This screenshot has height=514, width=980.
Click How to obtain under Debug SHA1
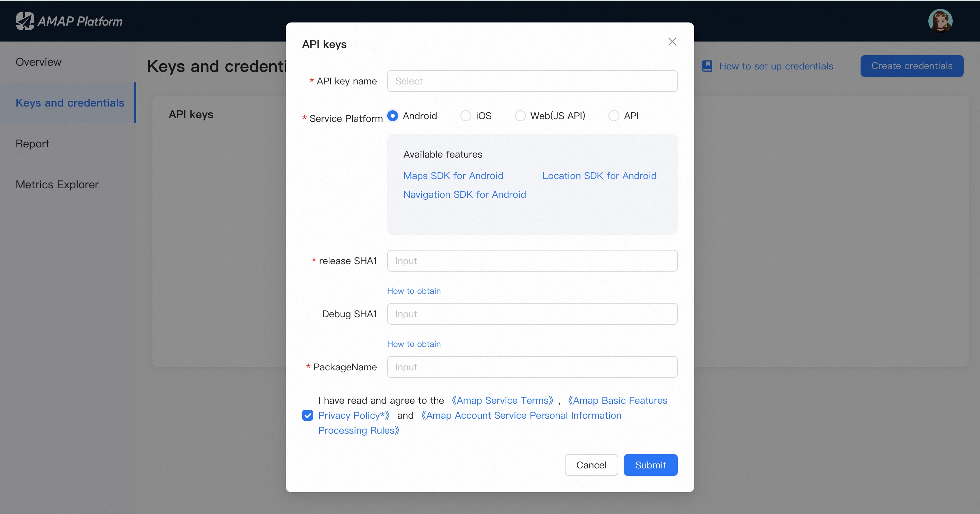pos(414,344)
